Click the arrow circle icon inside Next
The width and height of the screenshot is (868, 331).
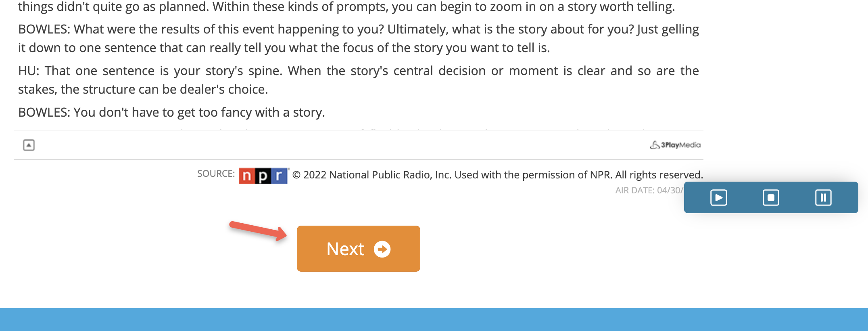pos(382,249)
